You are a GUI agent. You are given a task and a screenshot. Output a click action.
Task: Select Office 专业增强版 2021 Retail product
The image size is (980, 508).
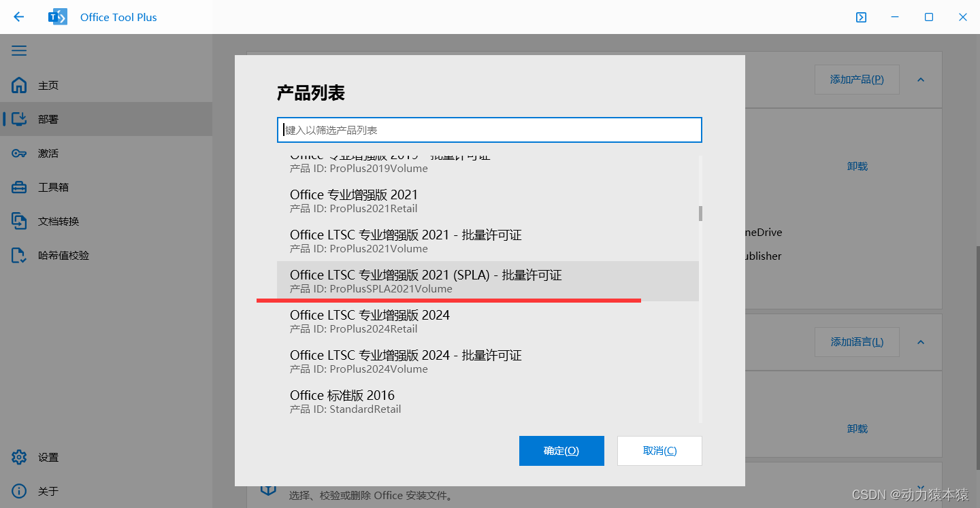tap(488, 201)
